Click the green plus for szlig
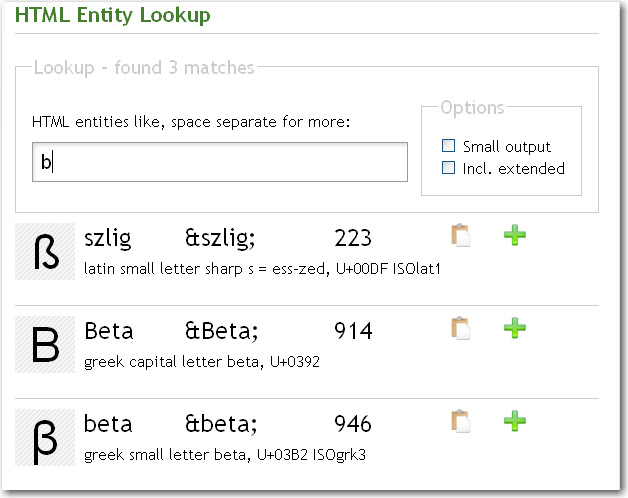628x498 pixels. coord(515,236)
